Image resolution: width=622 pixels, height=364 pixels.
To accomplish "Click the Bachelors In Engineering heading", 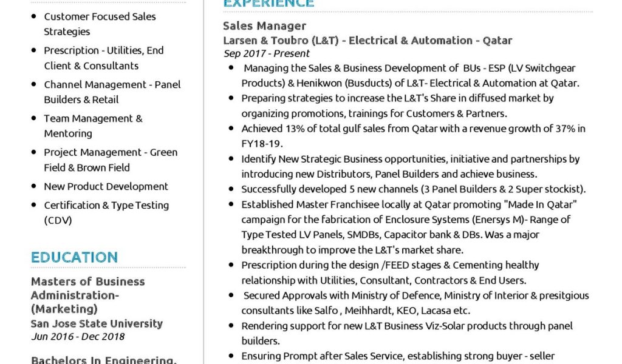I will click(x=103, y=360).
